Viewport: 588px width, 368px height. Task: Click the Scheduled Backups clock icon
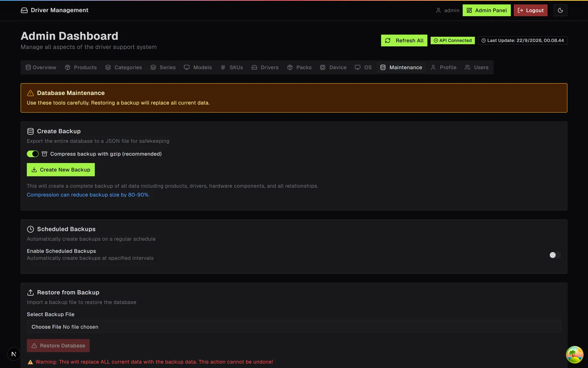coord(31,229)
